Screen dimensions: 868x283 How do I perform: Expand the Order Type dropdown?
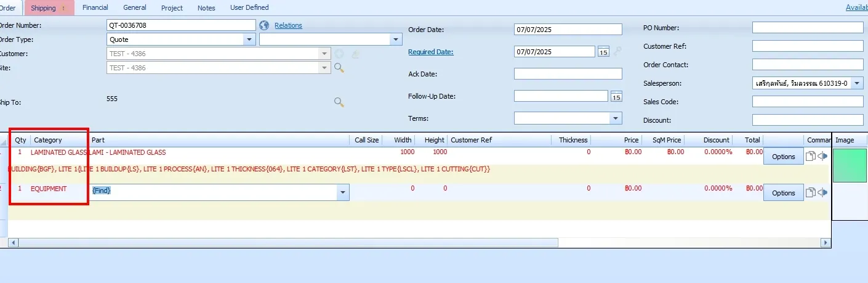(249, 39)
